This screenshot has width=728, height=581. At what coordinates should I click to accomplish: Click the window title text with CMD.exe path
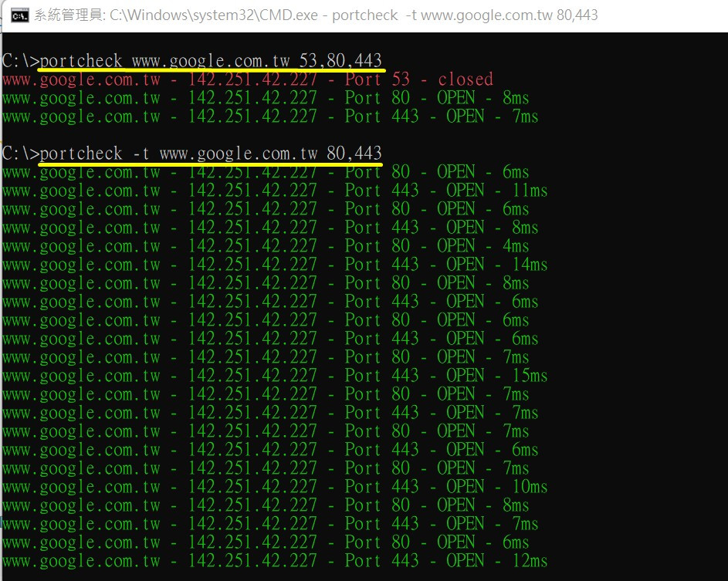316,15
